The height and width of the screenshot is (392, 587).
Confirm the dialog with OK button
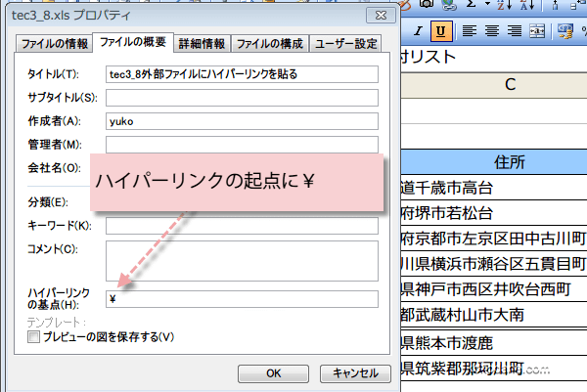(x=273, y=373)
